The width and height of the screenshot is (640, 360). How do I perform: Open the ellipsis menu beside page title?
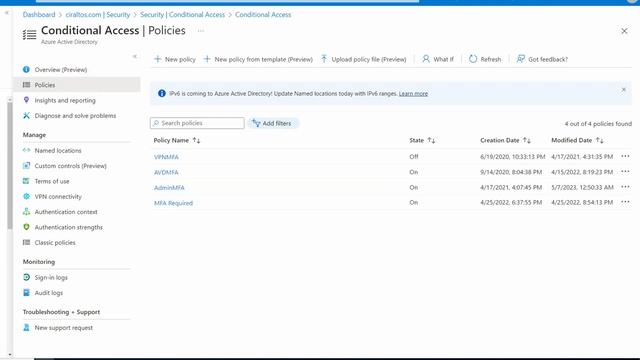[201, 31]
